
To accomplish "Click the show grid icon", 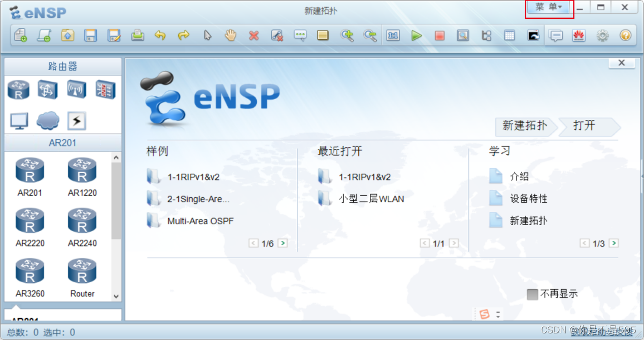I will [x=510, y=36].
